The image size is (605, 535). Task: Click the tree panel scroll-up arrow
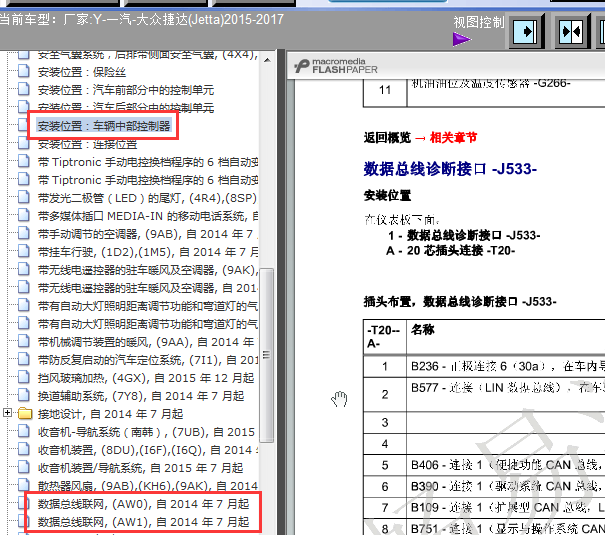(267, 60)
